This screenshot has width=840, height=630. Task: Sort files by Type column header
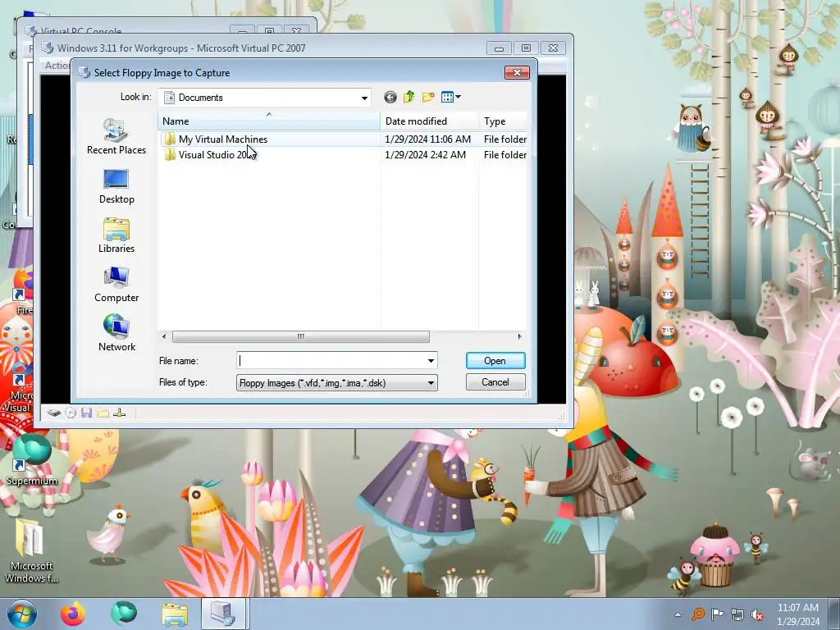503,121
